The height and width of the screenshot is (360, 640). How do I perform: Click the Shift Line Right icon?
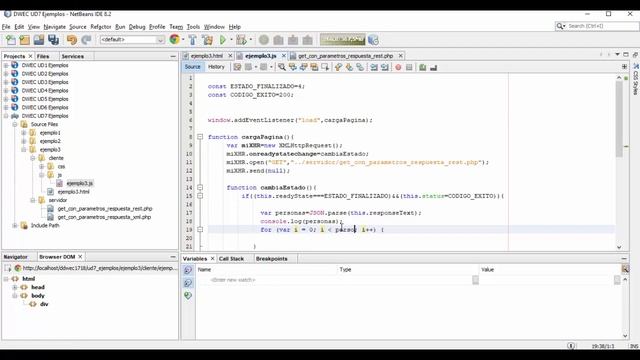(384, 67)
